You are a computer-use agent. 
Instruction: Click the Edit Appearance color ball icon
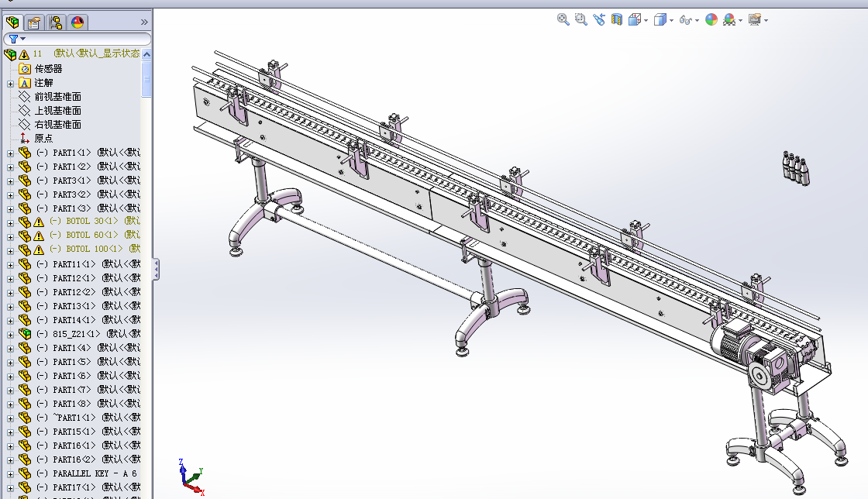coord(711,20)
